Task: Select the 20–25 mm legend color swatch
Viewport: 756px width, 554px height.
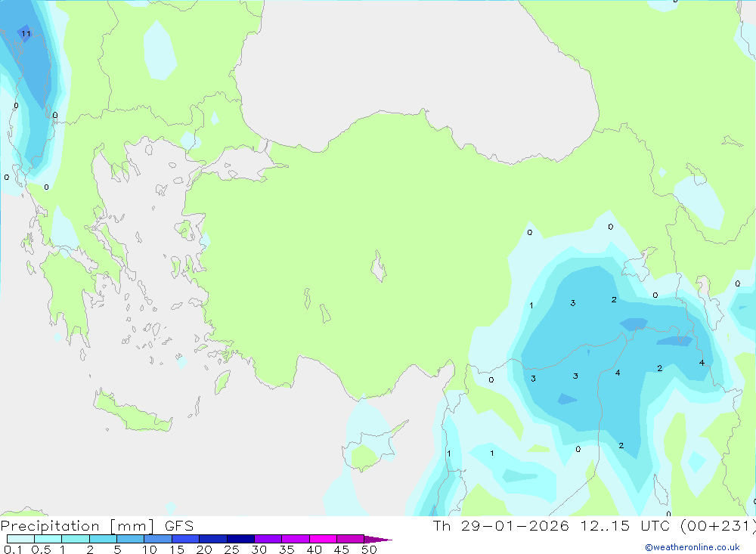Action: [212, 539]
